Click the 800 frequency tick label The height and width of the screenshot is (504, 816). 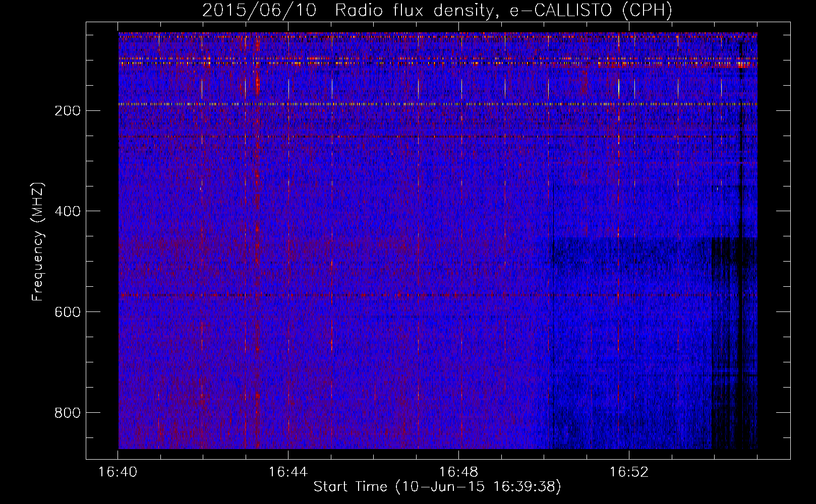tap(67, 413)
